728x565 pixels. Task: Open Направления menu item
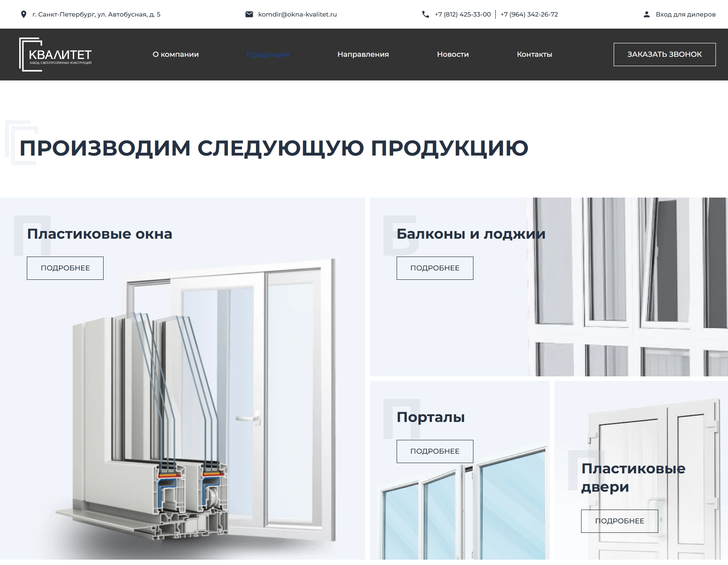click(363, 55)
